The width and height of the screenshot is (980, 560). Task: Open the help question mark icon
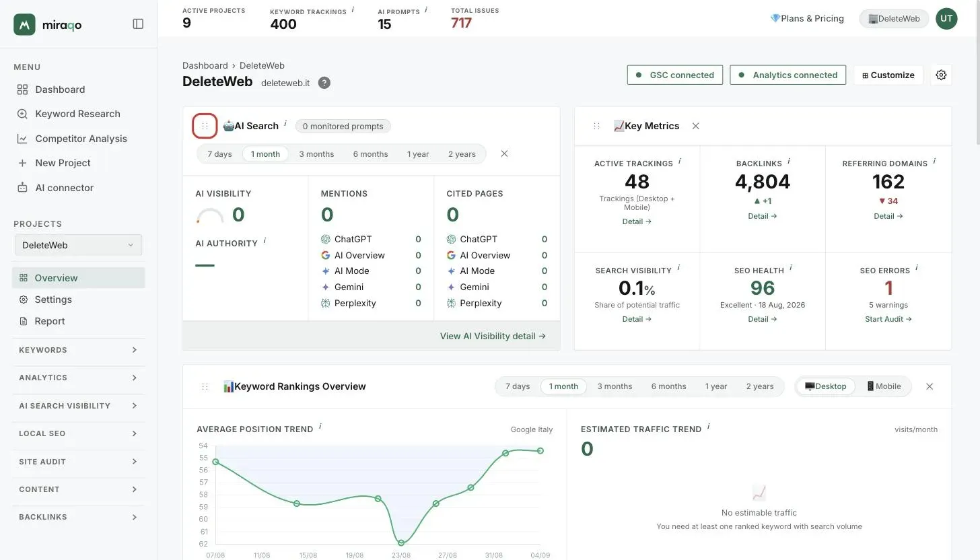click(324, 83)
